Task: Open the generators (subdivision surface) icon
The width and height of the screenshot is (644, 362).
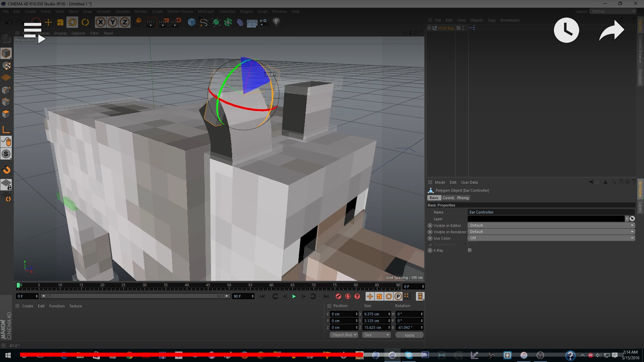Action: click(x=216, y=22)
